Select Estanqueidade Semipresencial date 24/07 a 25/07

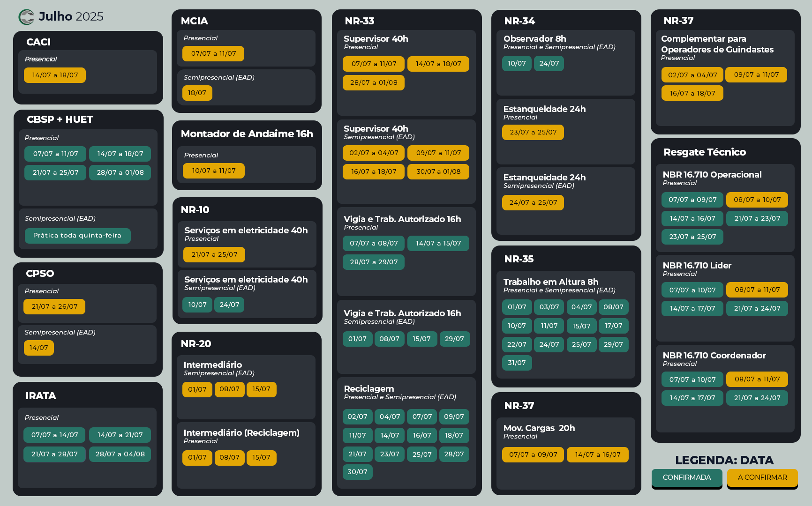533,202
